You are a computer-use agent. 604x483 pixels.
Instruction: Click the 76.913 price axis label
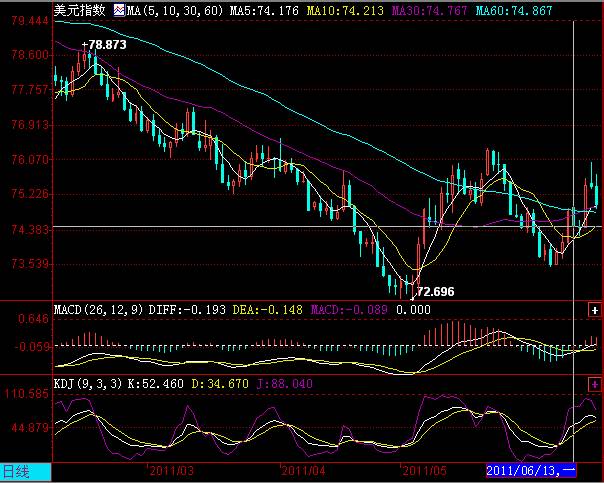point(30,124)
